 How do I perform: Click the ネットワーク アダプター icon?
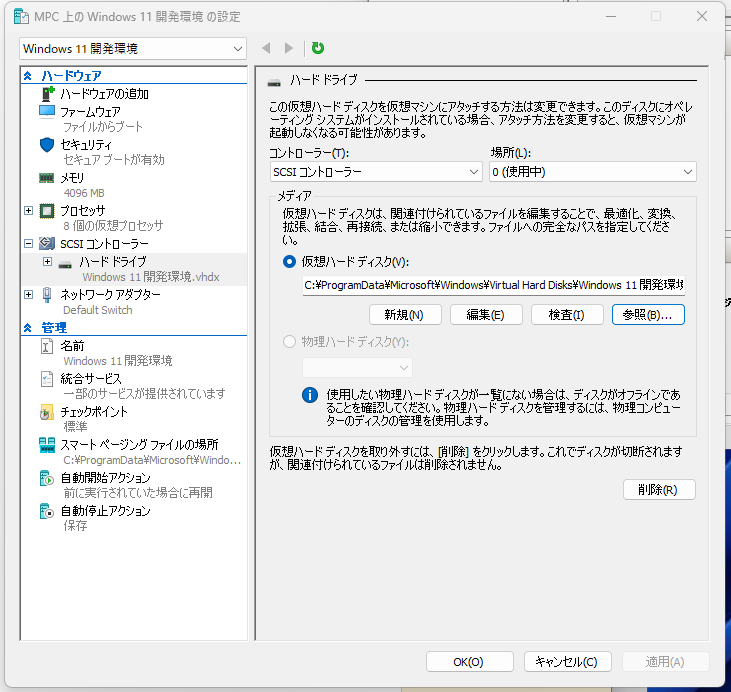coord(47,295)
